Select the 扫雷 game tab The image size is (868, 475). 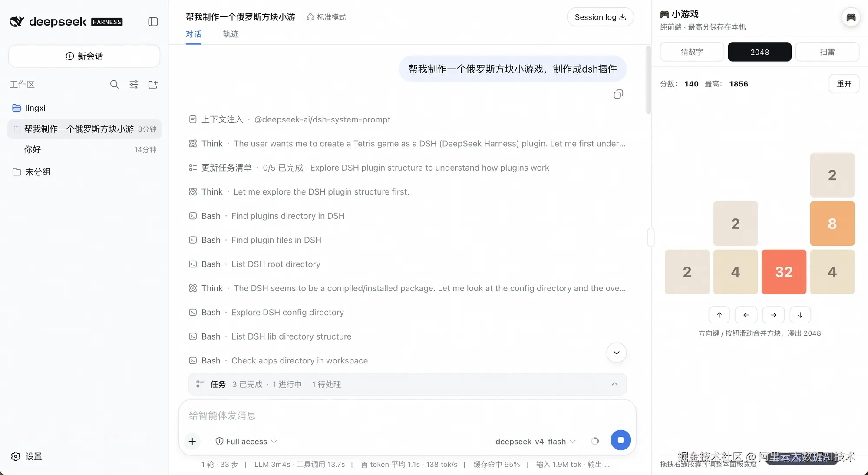click(x=827, y=52)
